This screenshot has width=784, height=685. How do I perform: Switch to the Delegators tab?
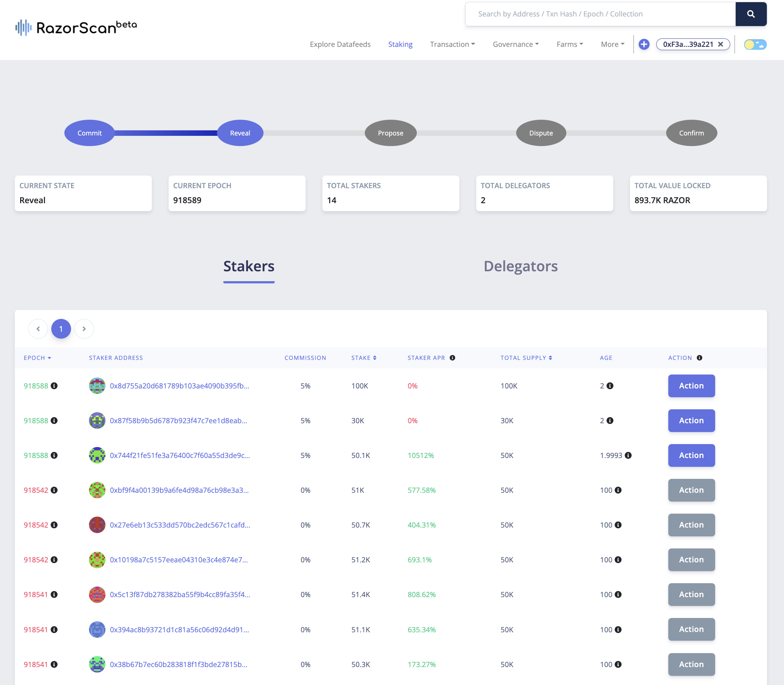click(521, 266)
